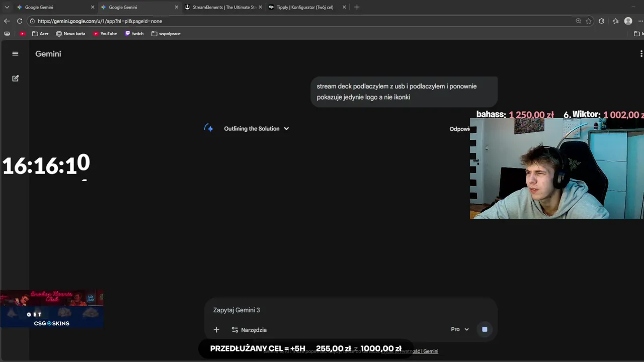
Task: Stop the response with the square button
Action: (x=485, y=329)
